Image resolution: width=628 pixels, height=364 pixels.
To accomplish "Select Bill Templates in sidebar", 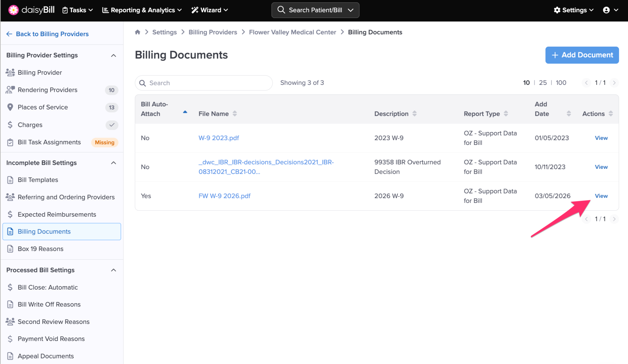I will [38, 180].
